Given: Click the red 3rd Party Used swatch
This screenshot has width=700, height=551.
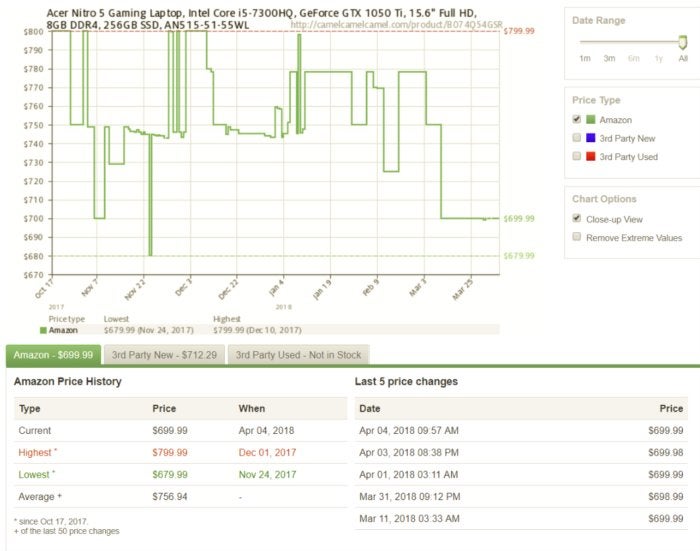Looking at the screenshot, I should 590,156.
